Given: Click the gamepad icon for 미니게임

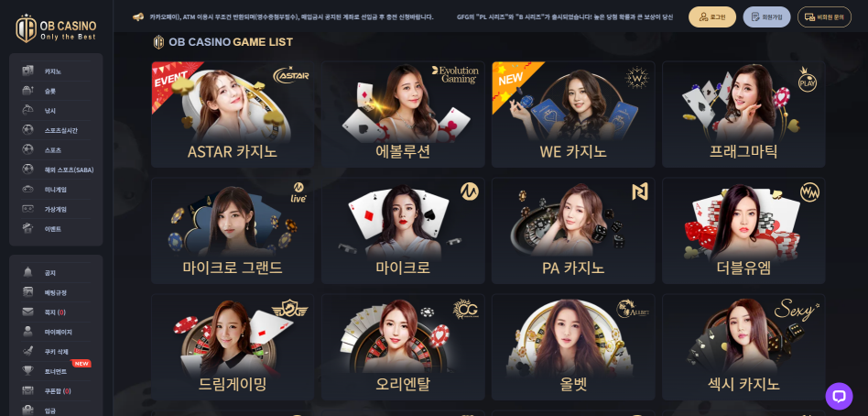Looking at the screenshot, I should pyautogui.click(x=27, y=189).
